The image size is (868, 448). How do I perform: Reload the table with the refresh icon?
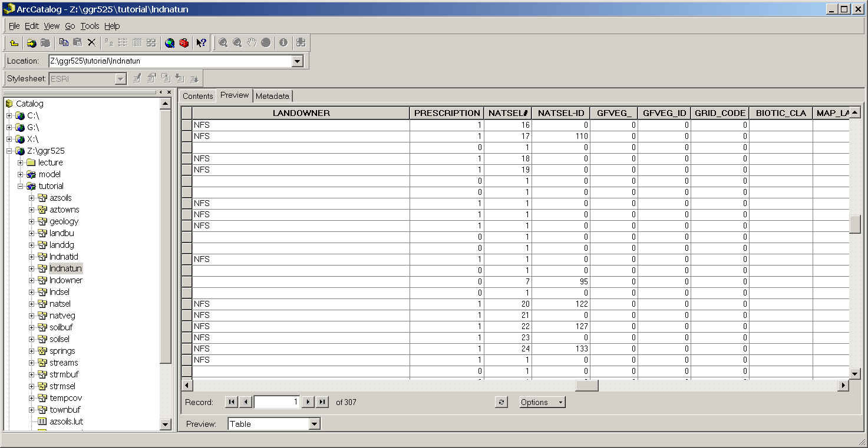click(501, 402)
